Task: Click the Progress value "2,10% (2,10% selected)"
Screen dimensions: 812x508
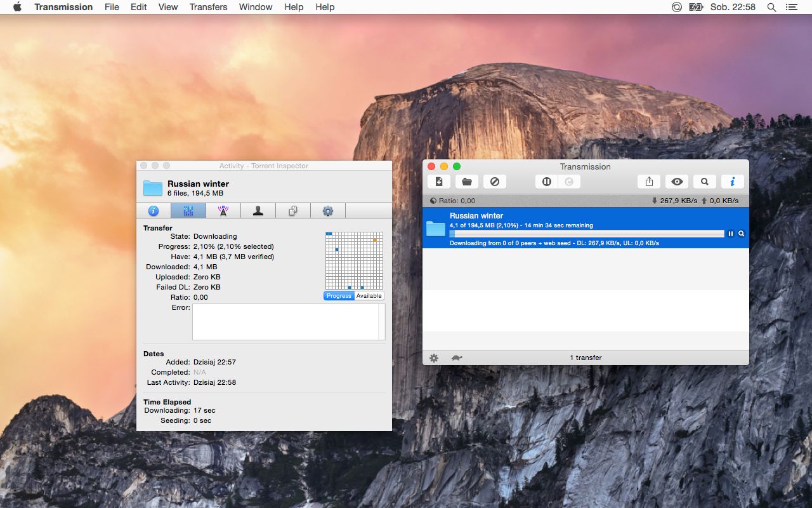Action: pyautogui.click(x=233, y=246)
